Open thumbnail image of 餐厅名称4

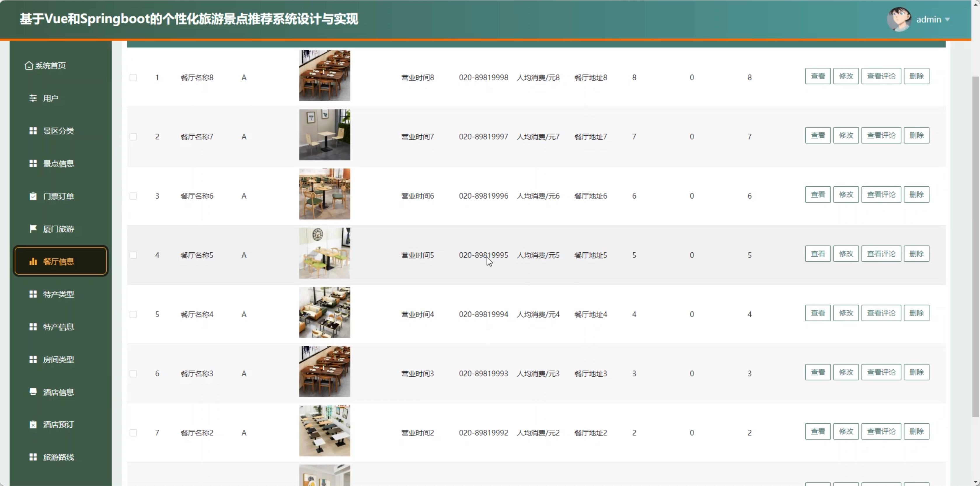[325, 312]
